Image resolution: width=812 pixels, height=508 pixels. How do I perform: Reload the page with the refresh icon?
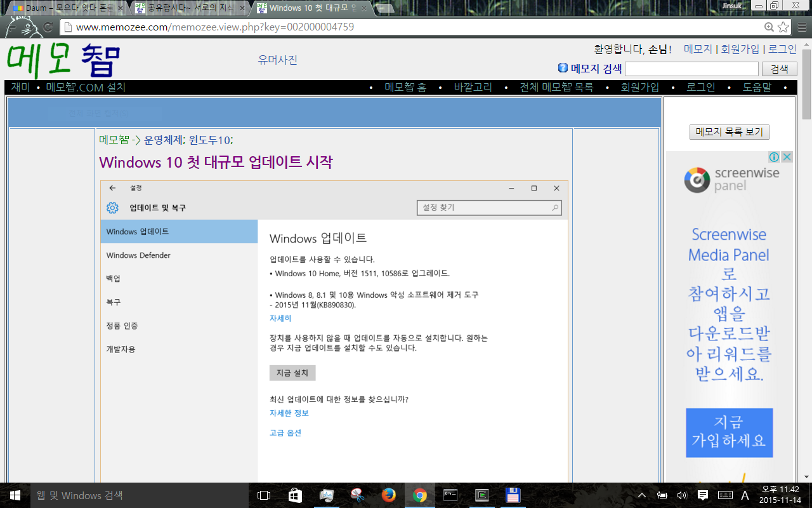pyautogui.click(x=48, y=27)
